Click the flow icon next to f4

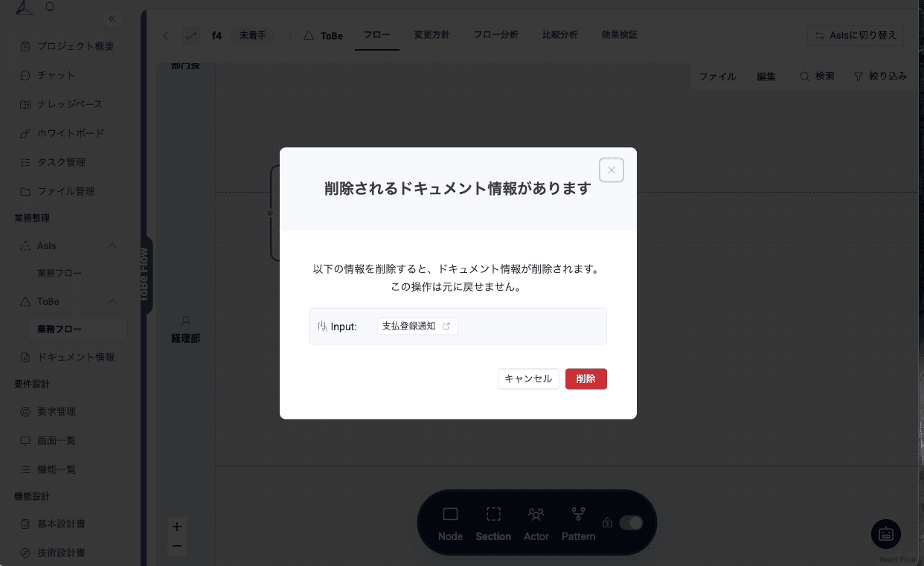pyautogui.click(x=191, y=35)
